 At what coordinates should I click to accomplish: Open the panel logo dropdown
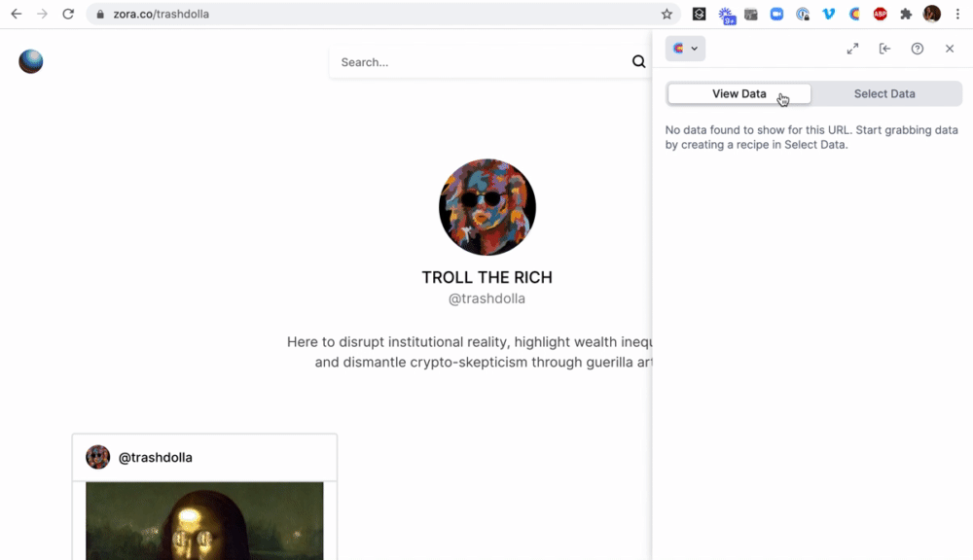click(685, 49)
